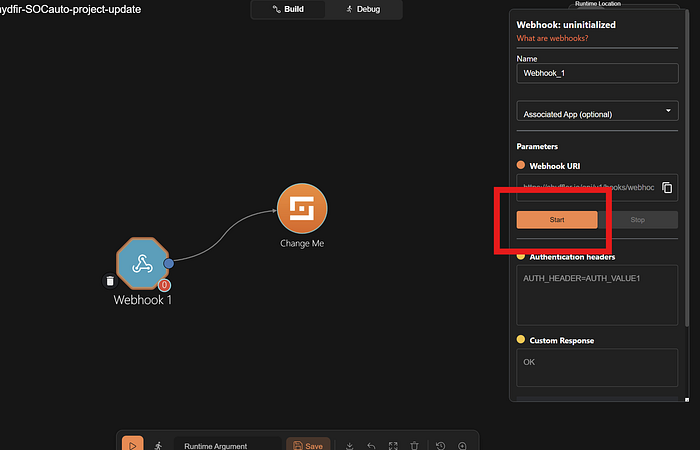Copy the Webhook URI with the copy icon
The image size is (700, 450).
667,188
